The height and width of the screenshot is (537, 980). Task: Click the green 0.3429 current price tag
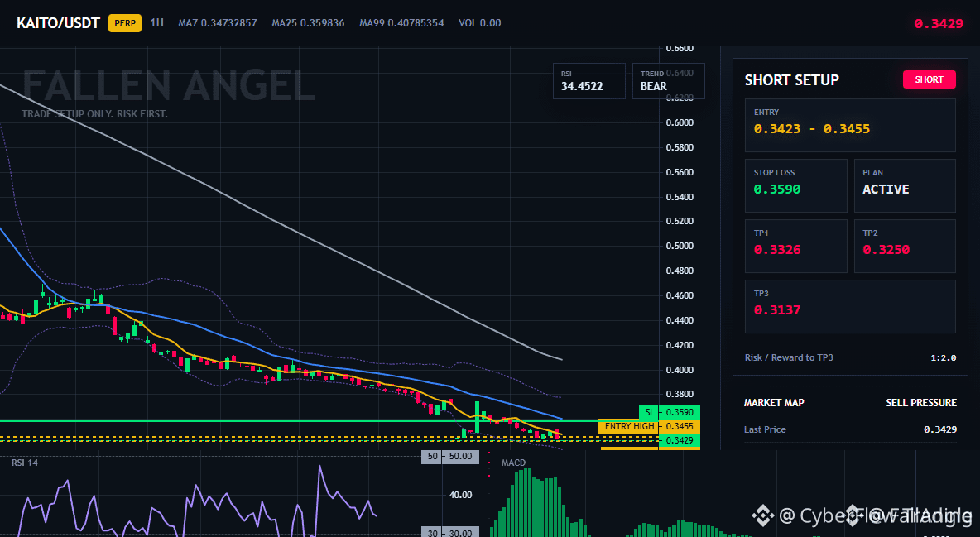tap(680, 440)
